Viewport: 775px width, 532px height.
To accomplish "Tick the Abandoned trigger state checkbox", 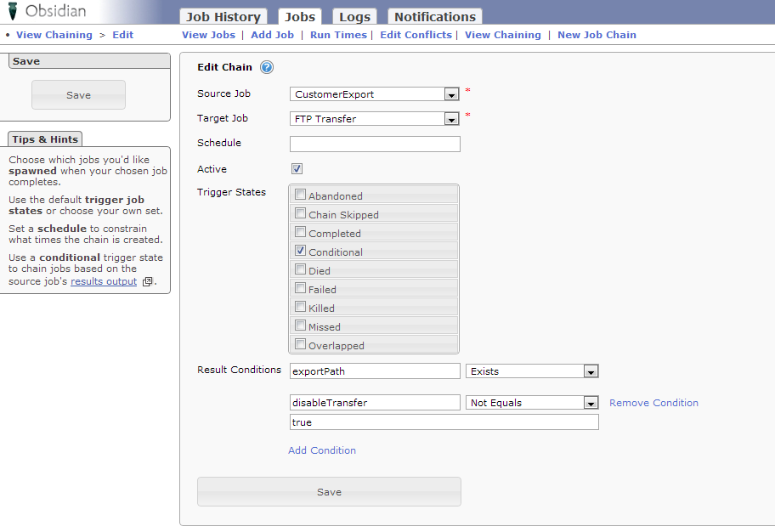I will click(301, 195).
